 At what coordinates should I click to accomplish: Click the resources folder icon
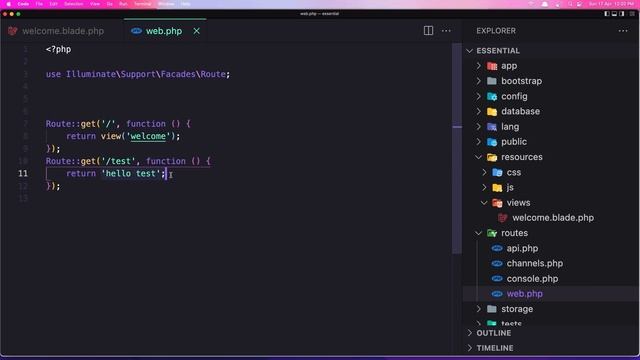[x=492, y=157]
